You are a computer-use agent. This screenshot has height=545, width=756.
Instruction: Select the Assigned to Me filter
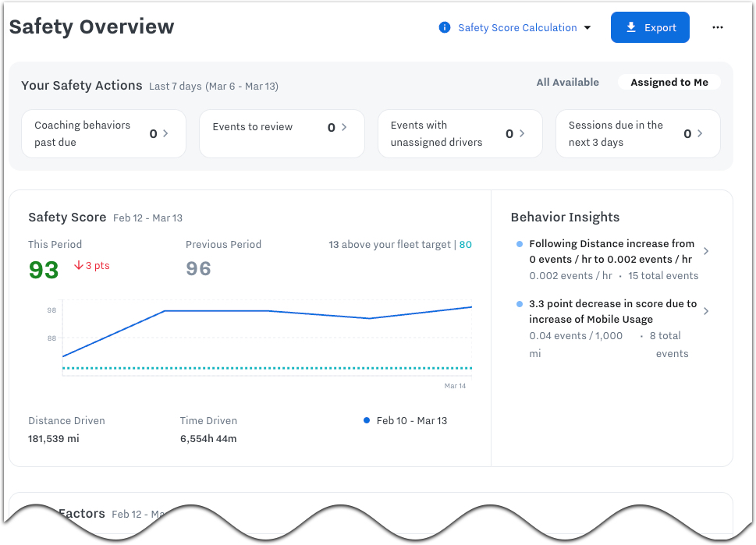click(669, 82)
